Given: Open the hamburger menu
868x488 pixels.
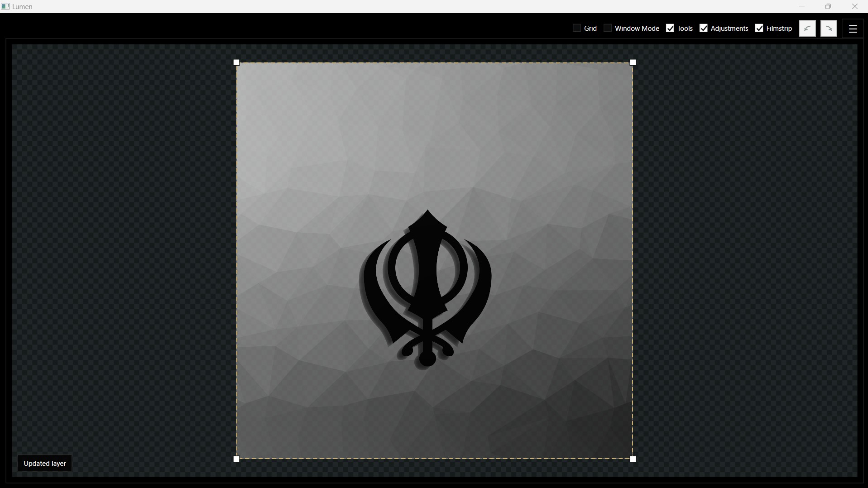Looking at the screenshot, I should 853,29.
